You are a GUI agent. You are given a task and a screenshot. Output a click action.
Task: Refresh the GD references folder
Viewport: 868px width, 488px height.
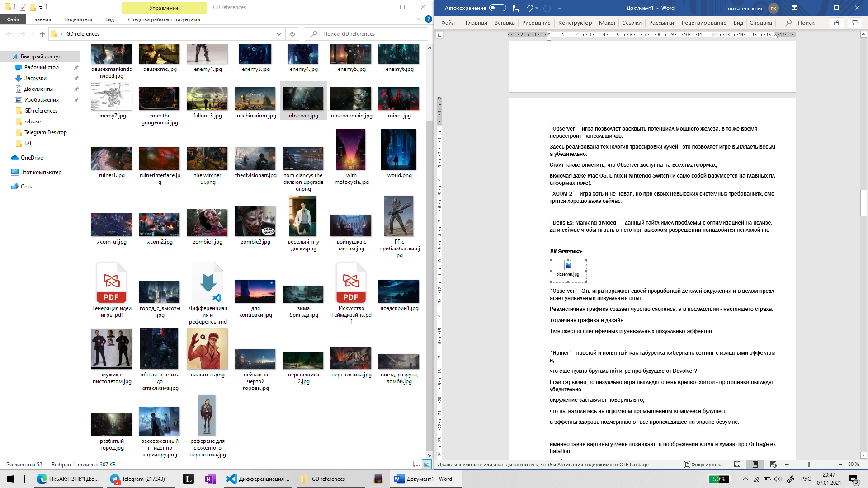[292, 34]
